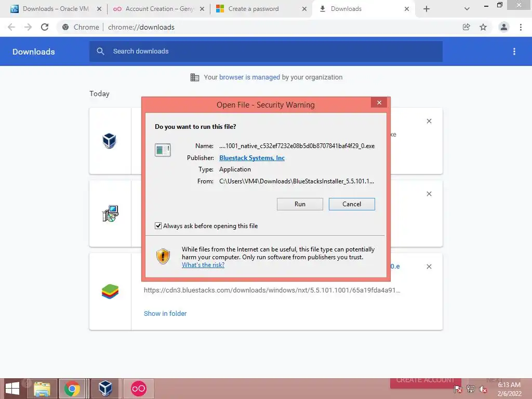Click the cdn3.bluestacks.com download URL

(272, 290)
